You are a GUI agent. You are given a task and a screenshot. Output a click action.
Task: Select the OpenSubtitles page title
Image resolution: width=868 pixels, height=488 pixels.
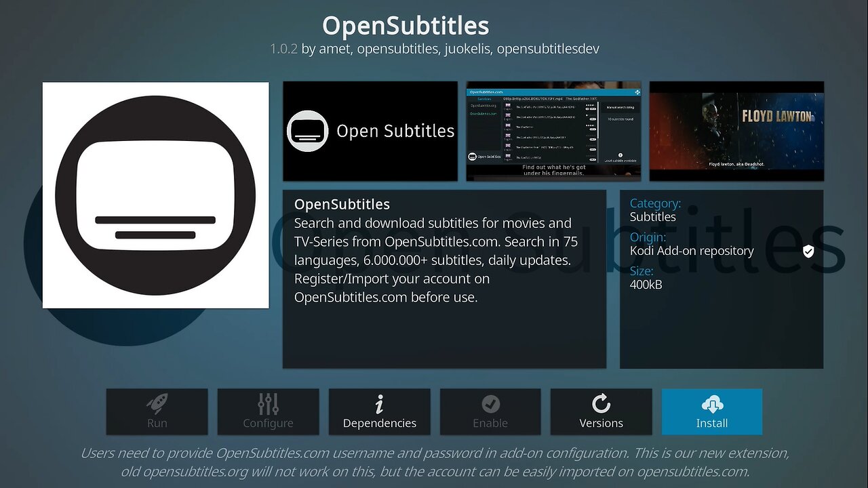(x=406, y=26)
